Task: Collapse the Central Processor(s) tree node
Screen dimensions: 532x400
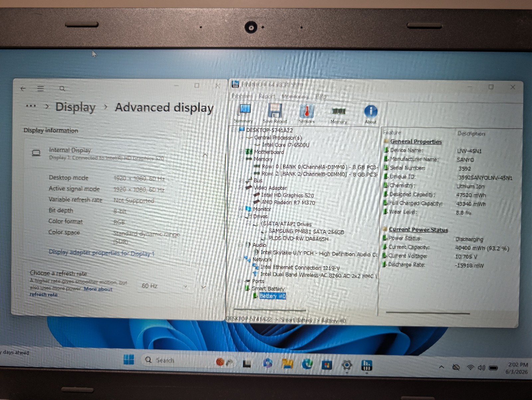Action: pyautogui.click(x=241, y=137)
